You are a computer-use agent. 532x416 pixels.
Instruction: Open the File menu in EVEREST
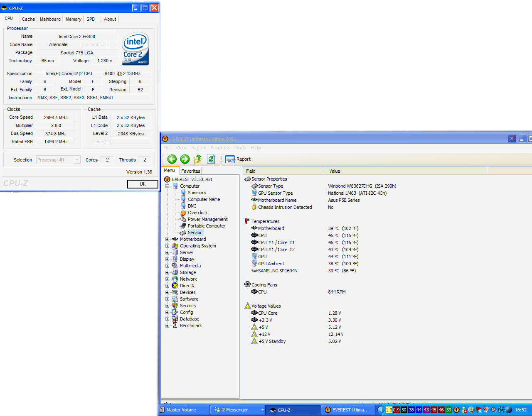click(167, 148)
